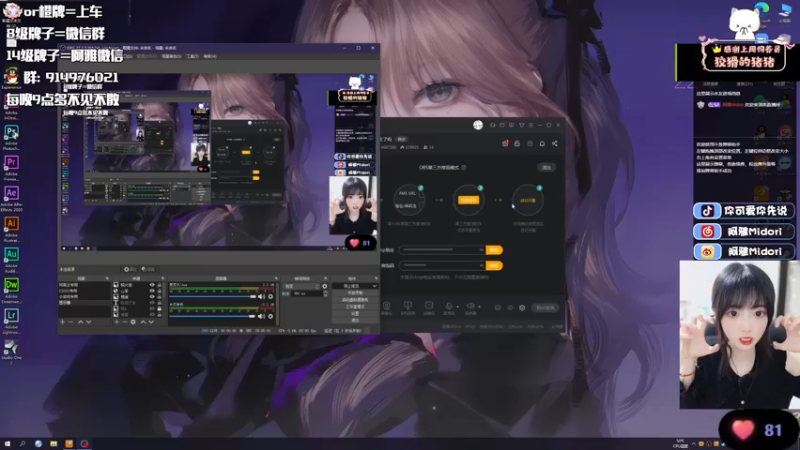The image size is (800, 450).
Task: Open dropdown arrow in rtmp address field
Action: point(481,250)
